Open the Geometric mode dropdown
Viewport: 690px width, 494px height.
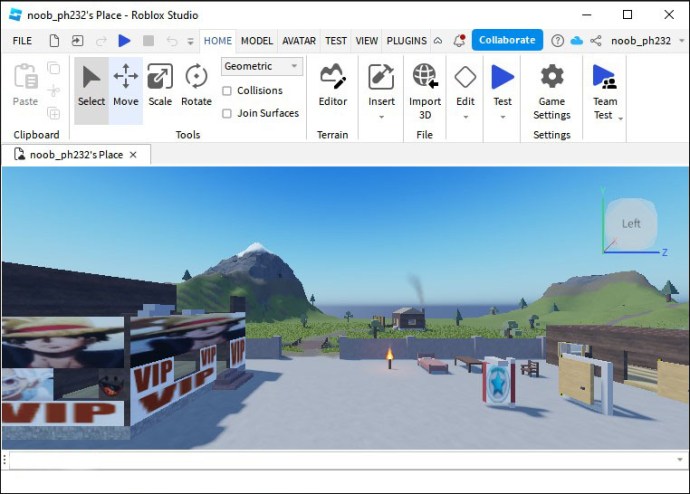pyautogui.click(x=262, y=66)
